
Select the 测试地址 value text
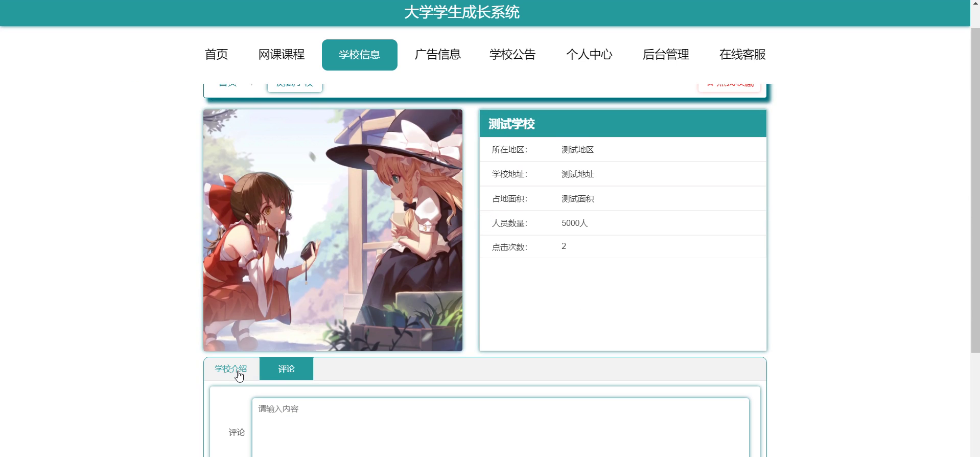(577, 174)
